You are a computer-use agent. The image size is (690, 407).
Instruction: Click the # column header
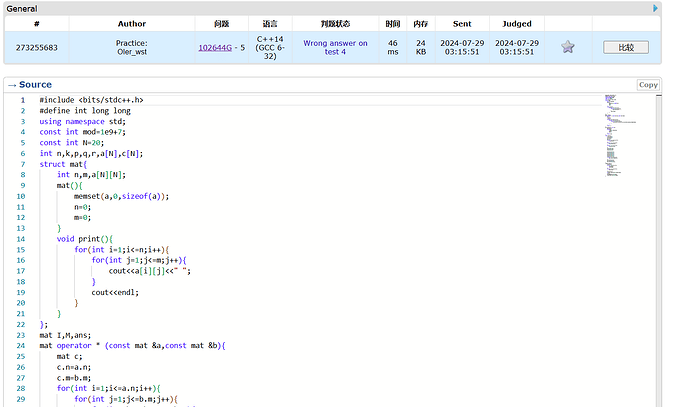pyautogui.click(x=37, y=24)
